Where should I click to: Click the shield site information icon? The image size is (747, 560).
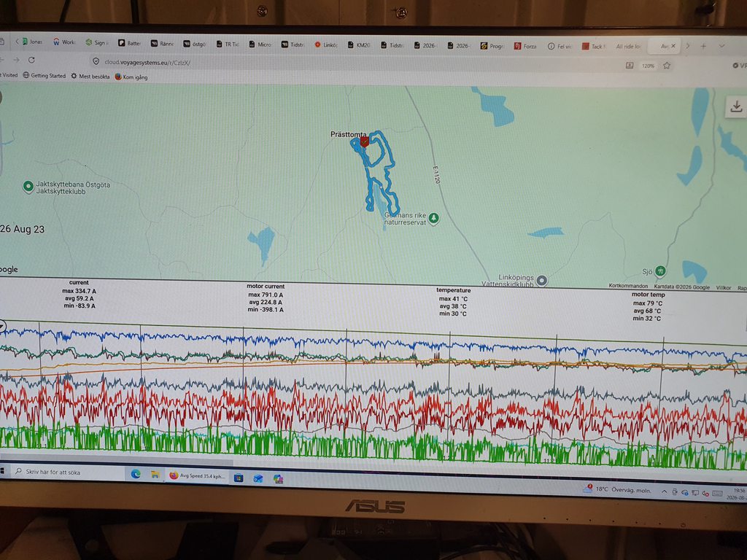pyautogui.click(x=96, y=61)
